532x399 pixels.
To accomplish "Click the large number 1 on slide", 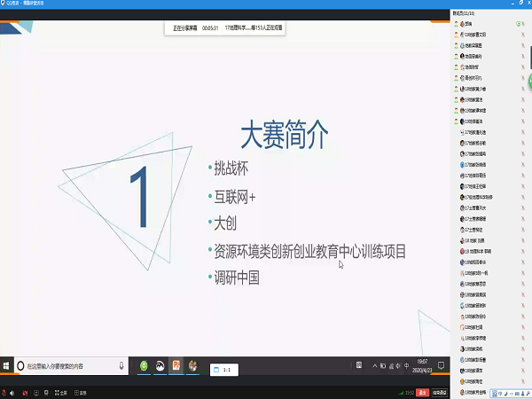I will [140, 197].
